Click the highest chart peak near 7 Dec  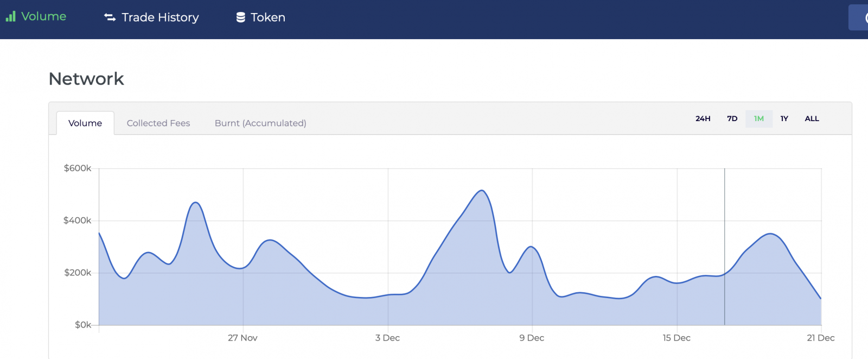(x=481, y=191)
